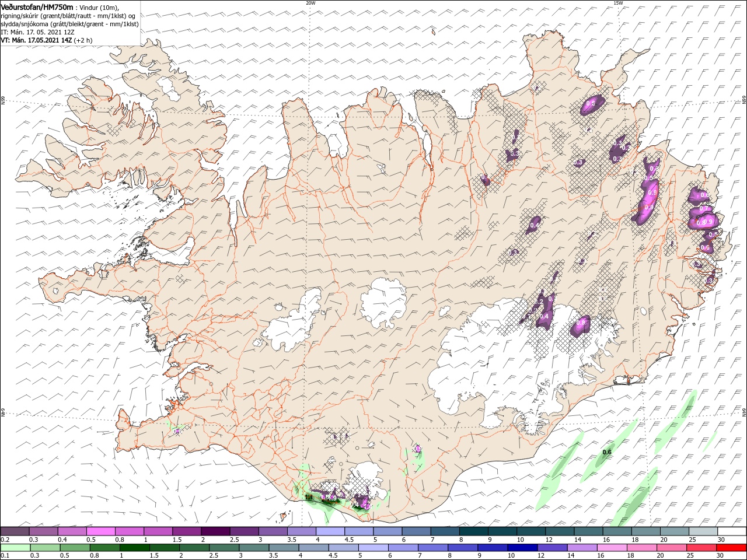Select the bottom-row red swatch between 25 and 30
This screenshot has width=747, height=560.
(x=703, y=548)
